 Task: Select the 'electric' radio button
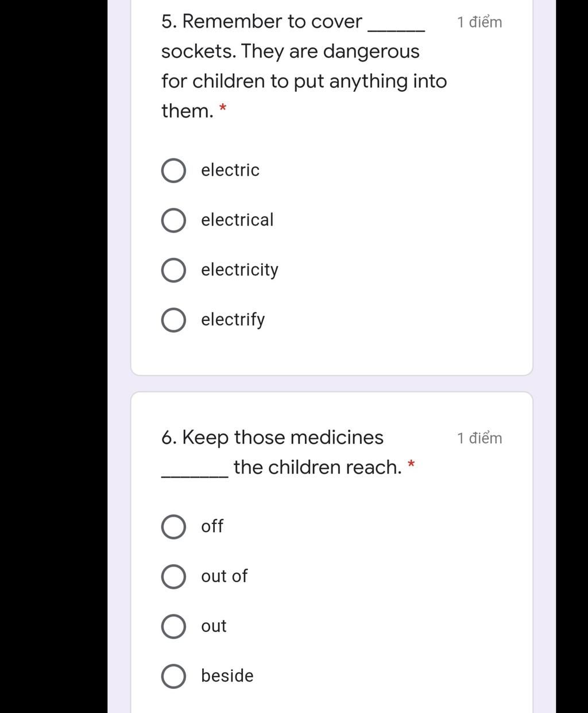click(x=173, y=170)
